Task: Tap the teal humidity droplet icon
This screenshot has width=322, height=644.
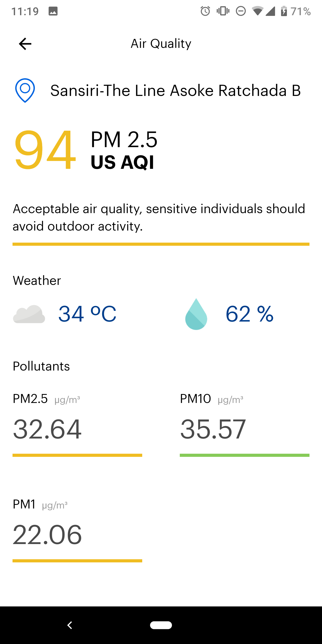Action: click(196, 314)
